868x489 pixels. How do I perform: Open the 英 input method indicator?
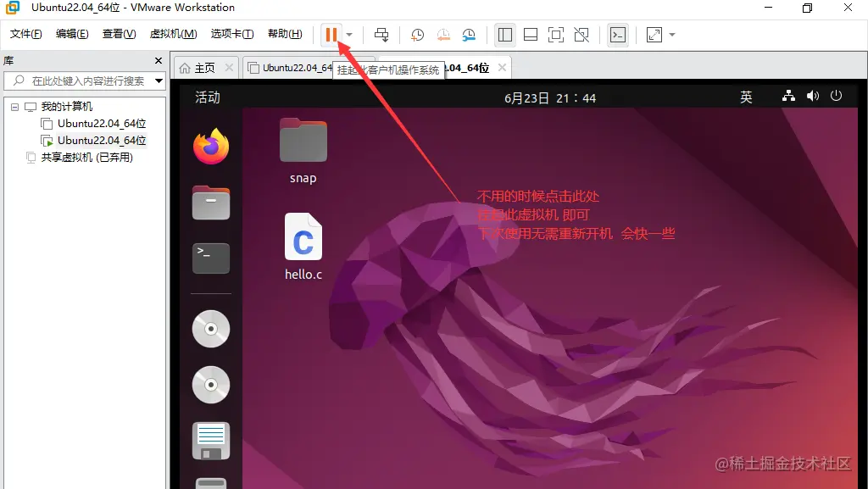[746, 97]
